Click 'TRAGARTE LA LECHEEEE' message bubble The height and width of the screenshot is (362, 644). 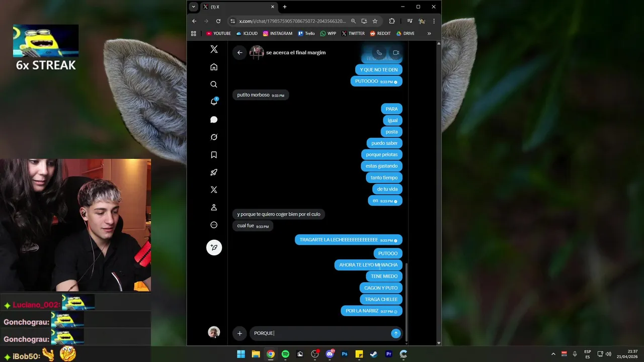pyautogui.click(x=348, y=240)
